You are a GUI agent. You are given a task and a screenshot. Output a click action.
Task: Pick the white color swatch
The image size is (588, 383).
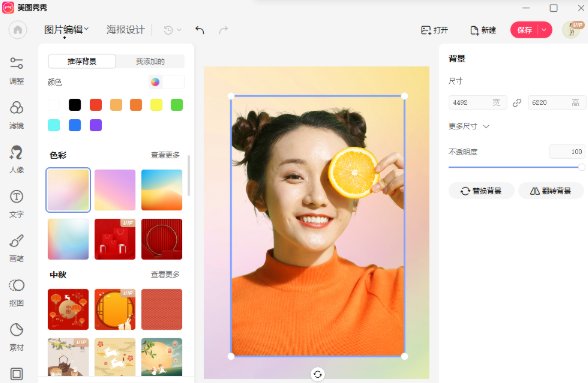(x=54, y=105)
